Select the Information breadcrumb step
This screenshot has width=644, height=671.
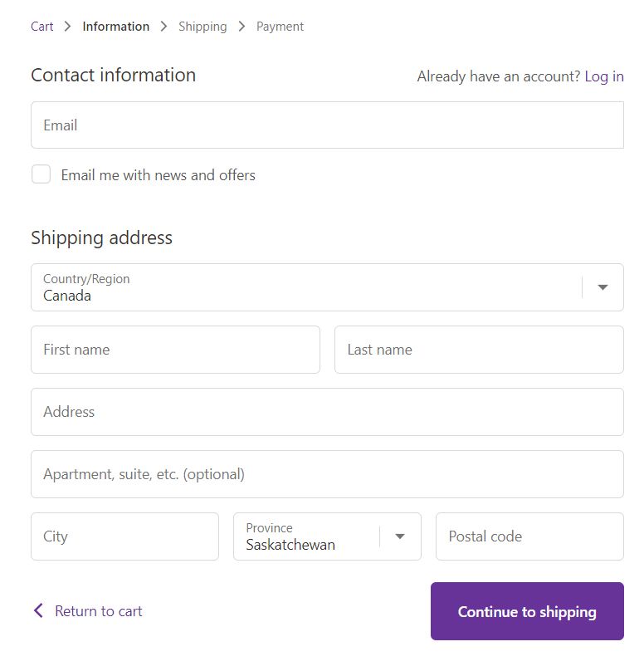pyautogui.click(x=116, y=27)
